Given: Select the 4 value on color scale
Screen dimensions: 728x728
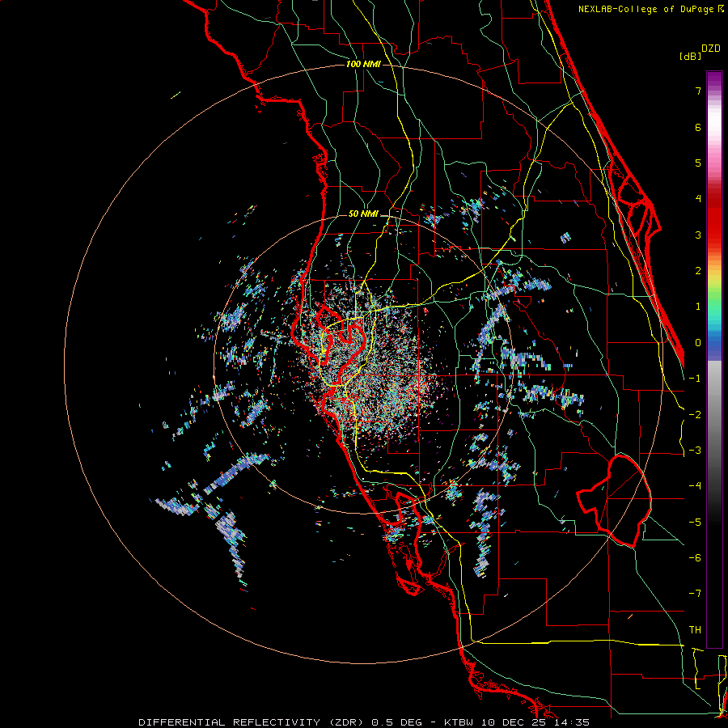Looking at the screenshot, I should tap(698, 199).
